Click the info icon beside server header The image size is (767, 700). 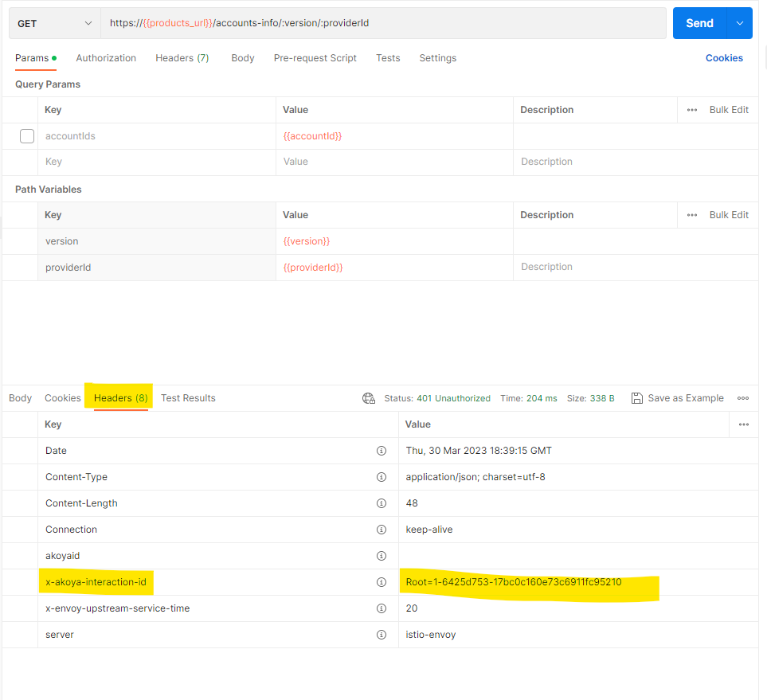click(x=381, y=635)
